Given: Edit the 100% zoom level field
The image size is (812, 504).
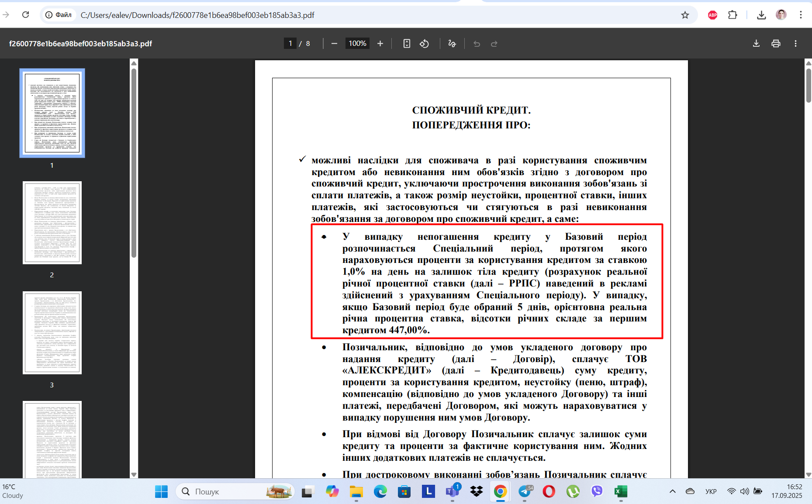Looking at the screenshot, I should point(357,44).
